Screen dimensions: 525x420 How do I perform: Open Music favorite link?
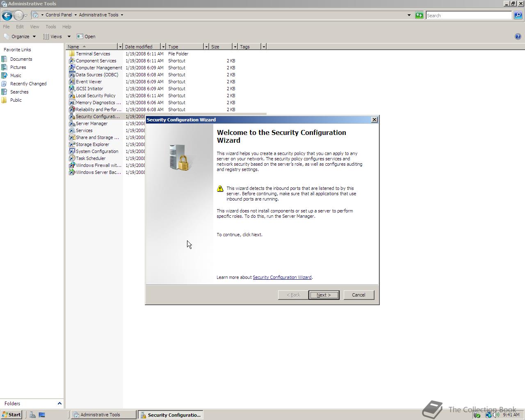[16, 75]
